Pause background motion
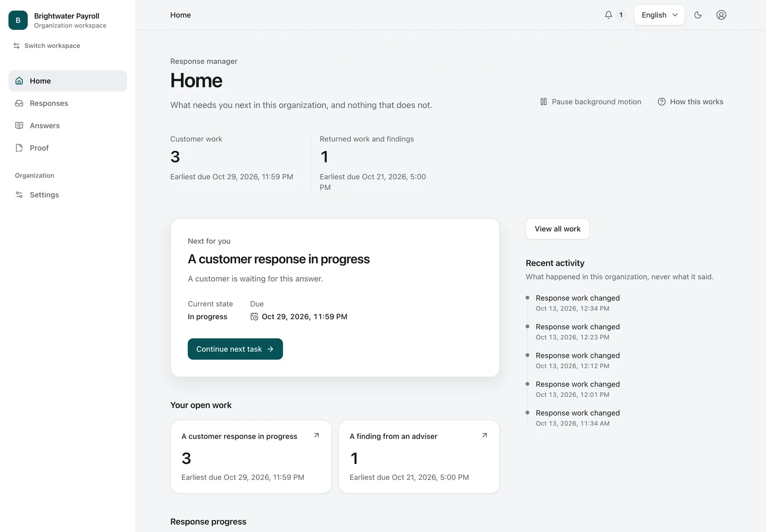 (590, 102)
